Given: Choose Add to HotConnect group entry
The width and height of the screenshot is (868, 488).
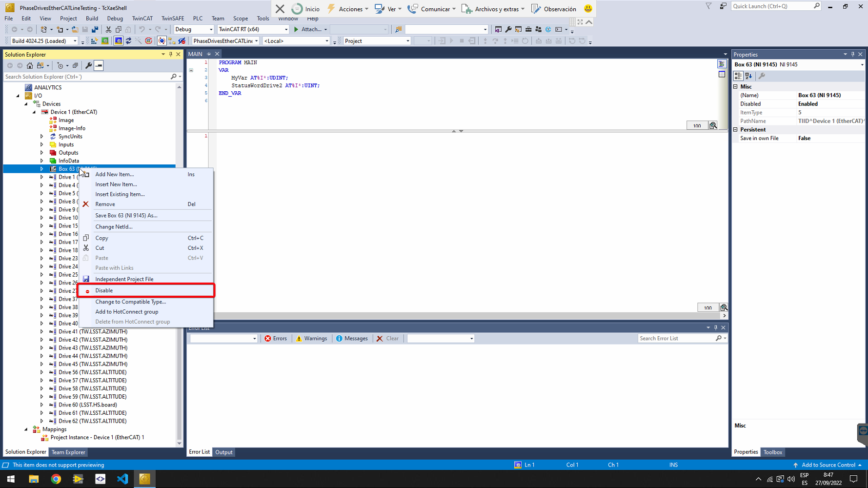Looking at the screenshot, I should (x=146, y=312).
